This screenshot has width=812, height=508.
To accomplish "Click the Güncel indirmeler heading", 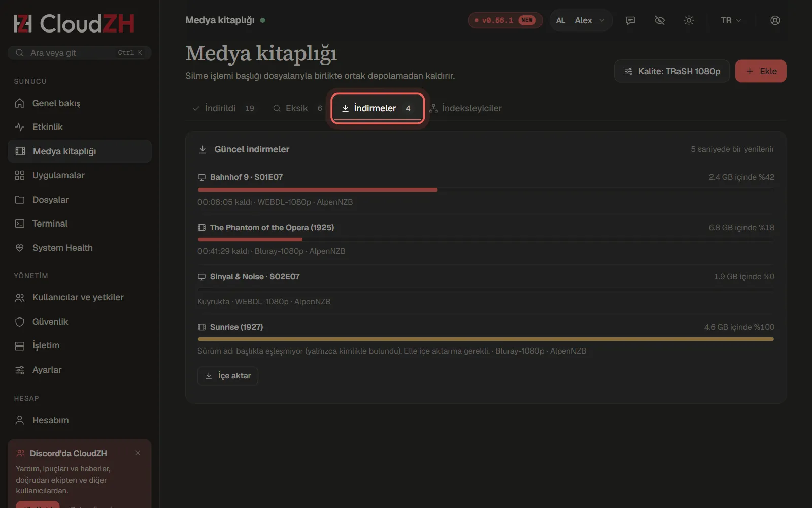I will point(252,149).
